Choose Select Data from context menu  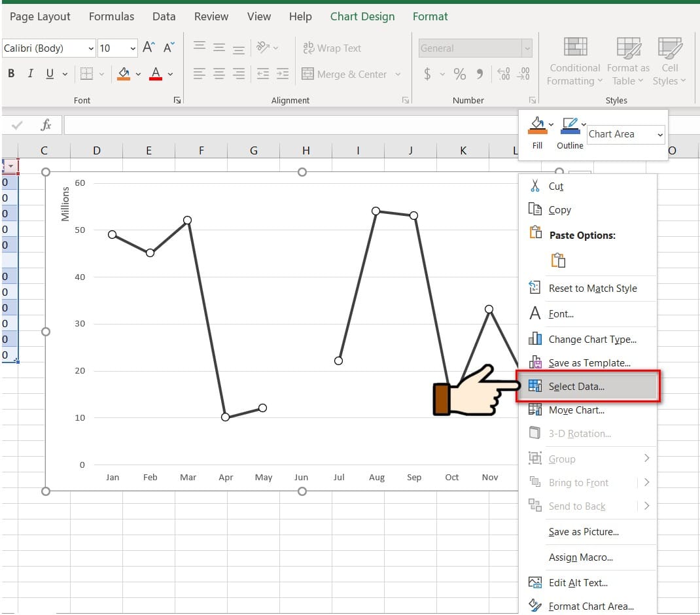point(576,387)
